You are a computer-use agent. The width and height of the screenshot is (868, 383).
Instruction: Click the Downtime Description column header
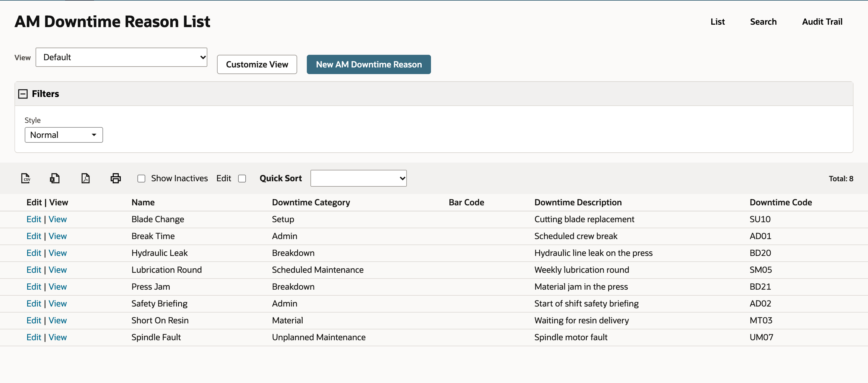click(x=578, y=202)
